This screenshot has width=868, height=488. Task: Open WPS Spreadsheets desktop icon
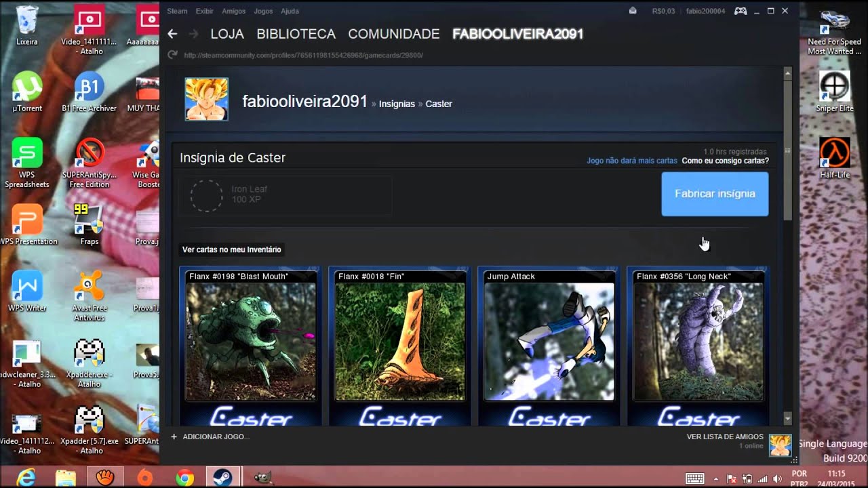tap(27, 163)
